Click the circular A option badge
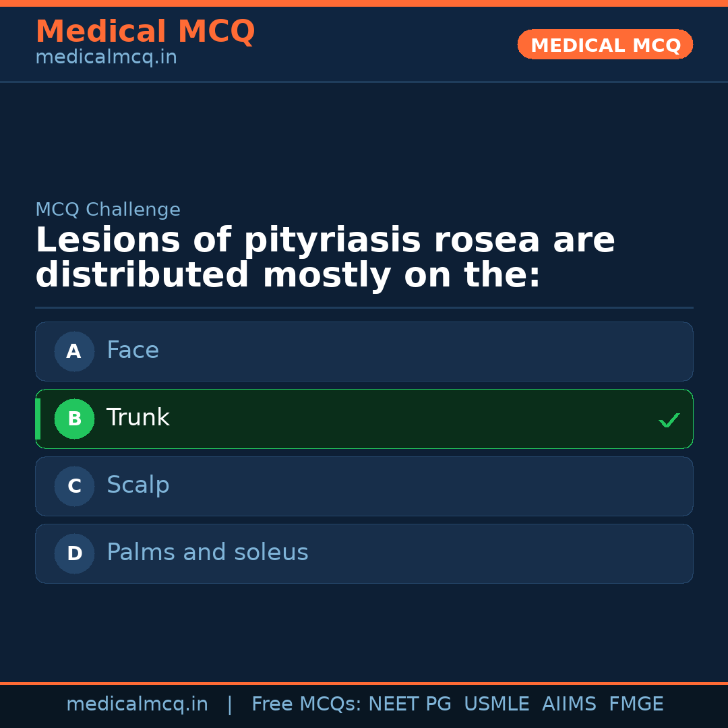This screenshot has height=728, width=728. [74, 351]
